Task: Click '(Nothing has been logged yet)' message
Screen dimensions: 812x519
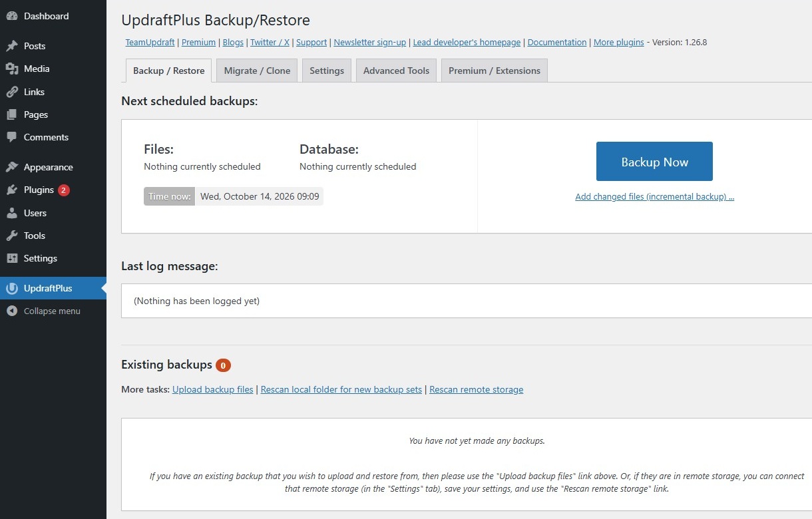Action: (196, 301)
